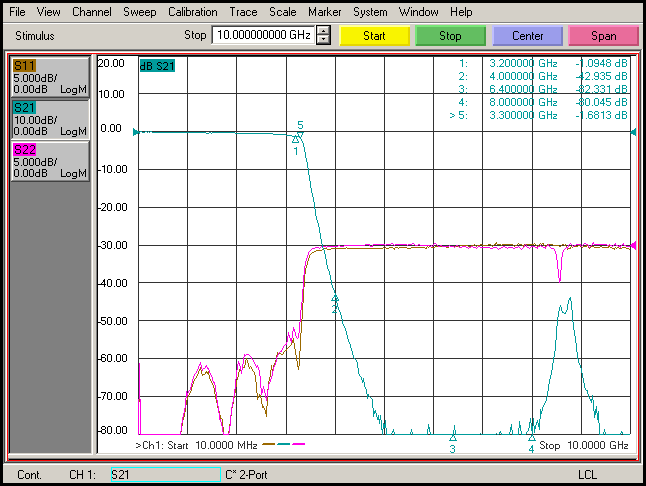Click the dB S21 trace title label

pyautogui.click(x=157, y=67)
